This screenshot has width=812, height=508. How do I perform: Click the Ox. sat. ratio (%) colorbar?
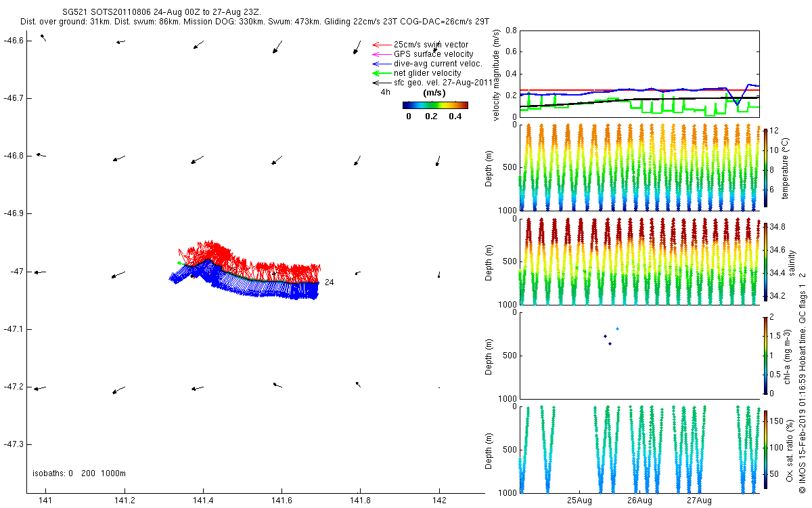(765, 449)
